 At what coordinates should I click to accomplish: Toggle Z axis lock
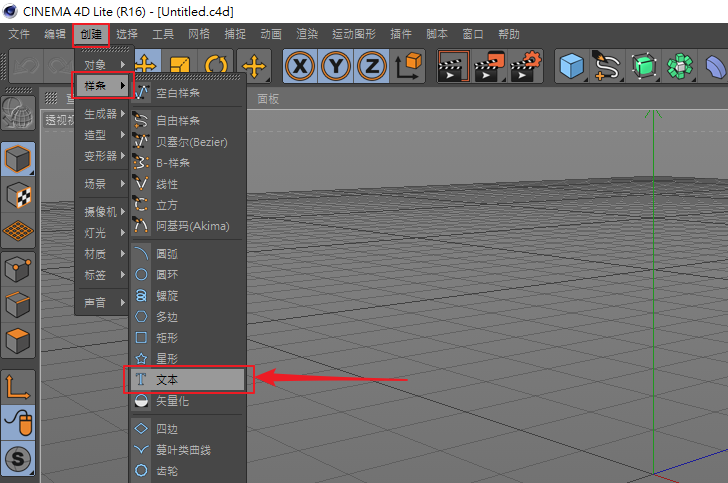click(372, 66)
